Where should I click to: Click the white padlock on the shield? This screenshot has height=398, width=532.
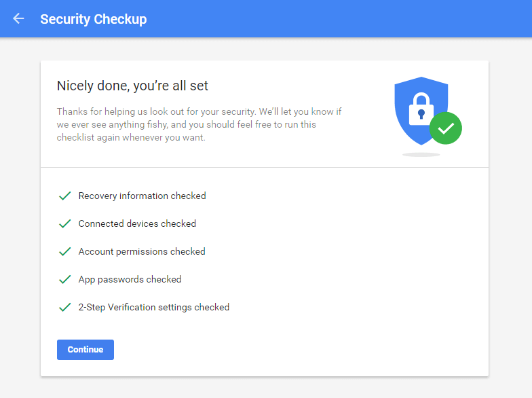tap(421, 109)
